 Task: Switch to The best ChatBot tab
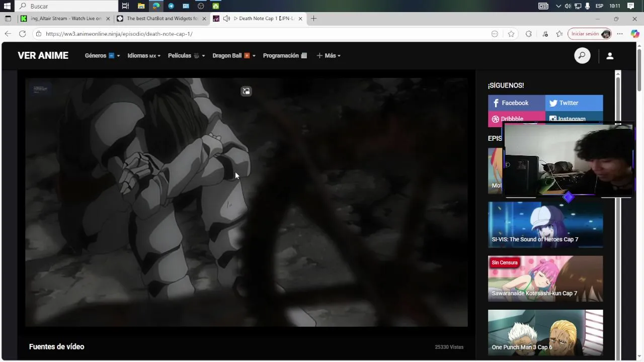(x=162, y=19)
